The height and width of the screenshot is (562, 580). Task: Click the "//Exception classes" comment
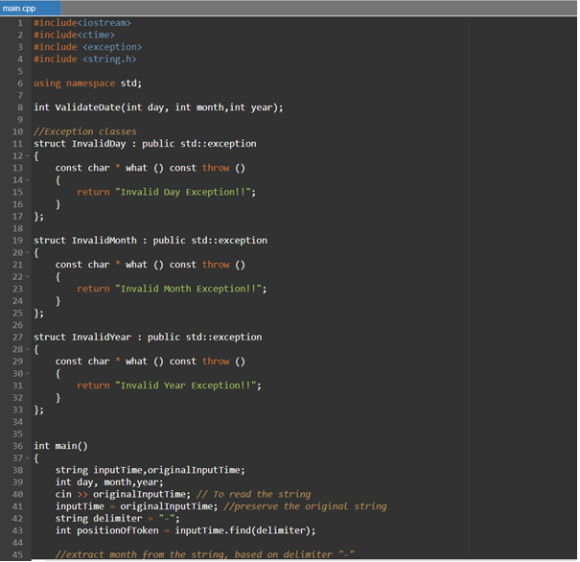coord(85,132)
